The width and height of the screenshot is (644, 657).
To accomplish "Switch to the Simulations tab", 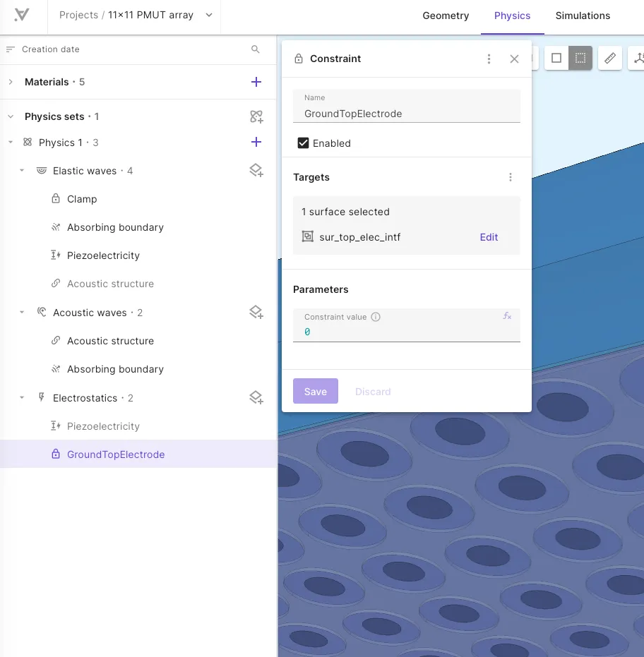I will [x=583, y=16].
